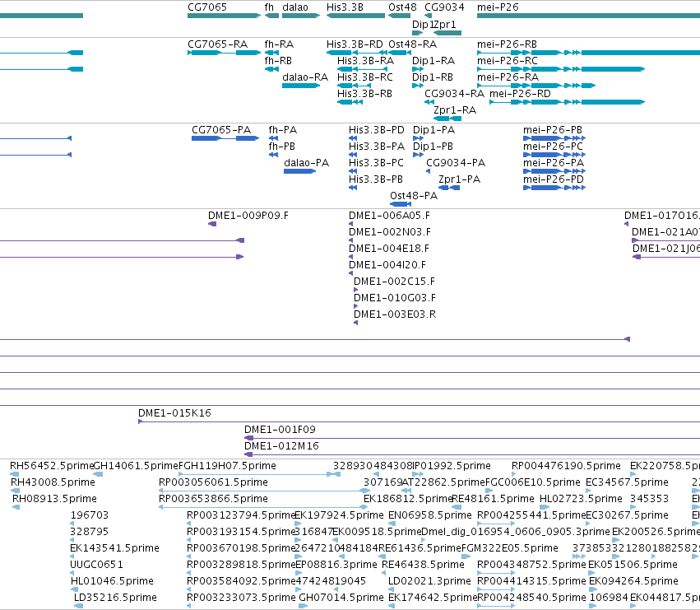700x610 pixels.
Task: Select the mei-P26-RD transcript label
Action: click(x=520, y=94)
